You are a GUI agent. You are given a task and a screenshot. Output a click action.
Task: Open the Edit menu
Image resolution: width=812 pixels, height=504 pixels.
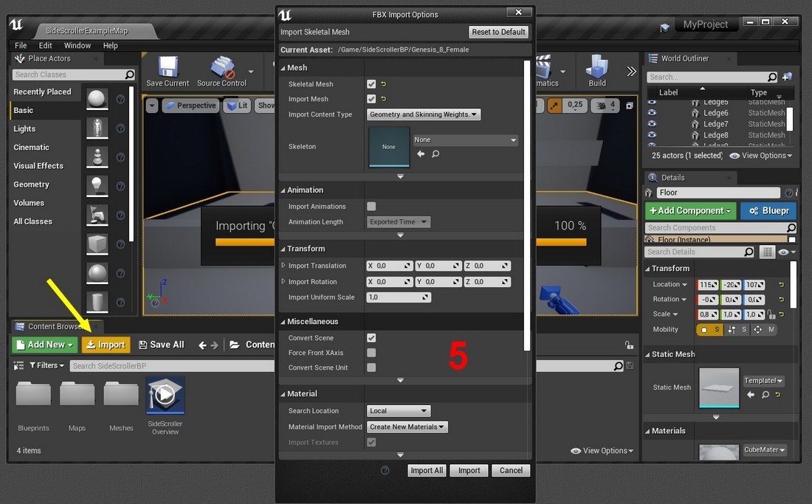(46, 46)
